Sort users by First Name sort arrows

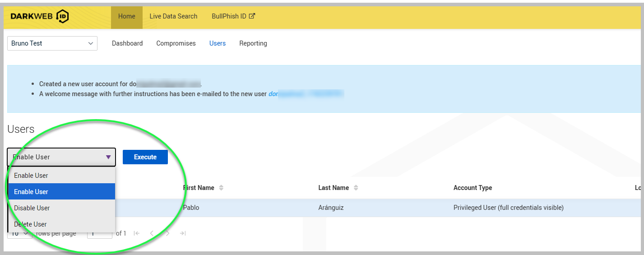tap(221, 188)
